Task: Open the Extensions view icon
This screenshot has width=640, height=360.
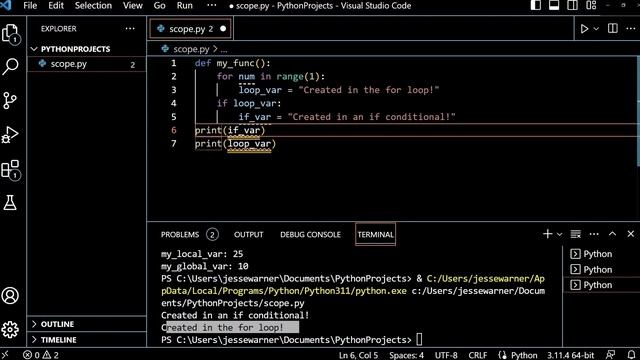Action: tap(11, 169)
